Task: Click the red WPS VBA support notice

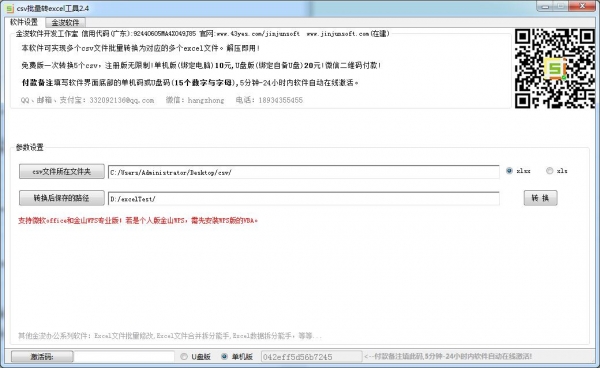Action: 138,221
